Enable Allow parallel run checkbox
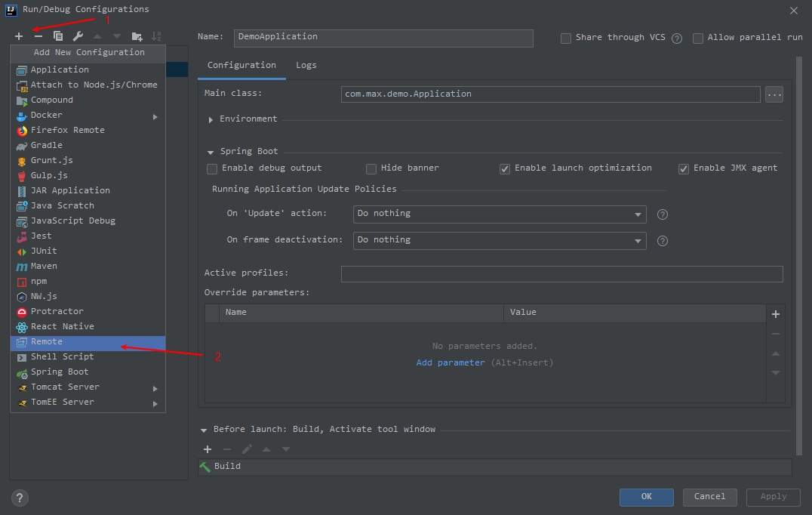The height and width of the screenshot is (515, 812). pyautogui.click(x=698, y=39)
